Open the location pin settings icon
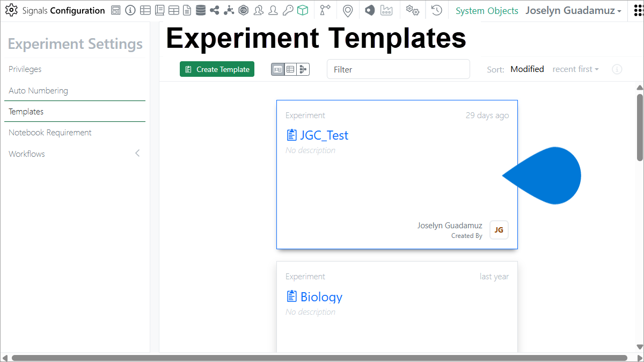This screenshot has width=644, height=362. [348, 10]
